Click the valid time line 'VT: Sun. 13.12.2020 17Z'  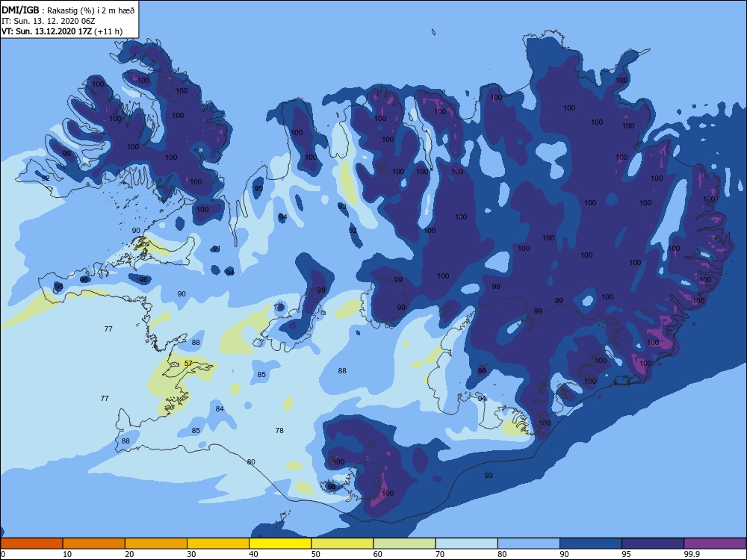[x=46, y=31]
